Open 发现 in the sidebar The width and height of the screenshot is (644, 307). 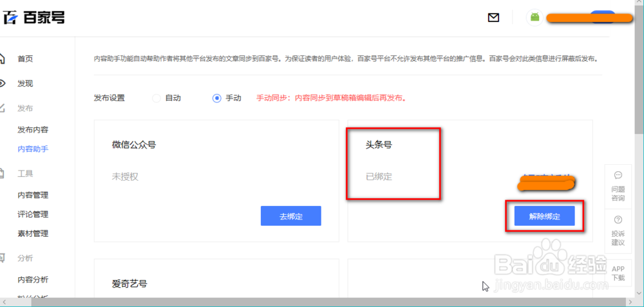(x=25, y=84)
